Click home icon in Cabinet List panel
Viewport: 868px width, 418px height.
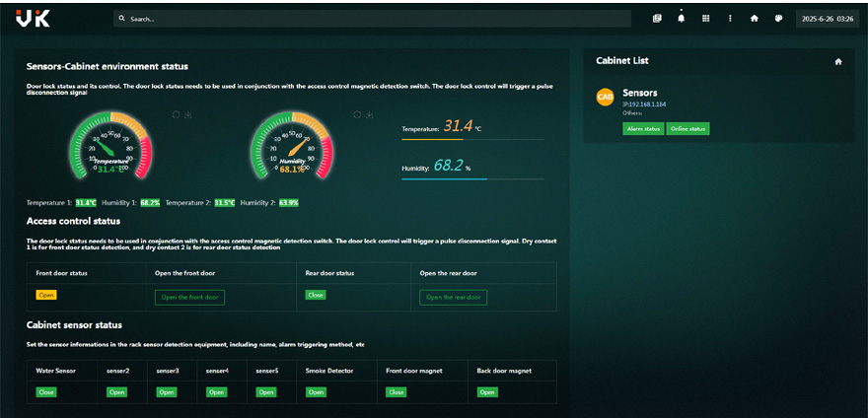tap(838, 61)
